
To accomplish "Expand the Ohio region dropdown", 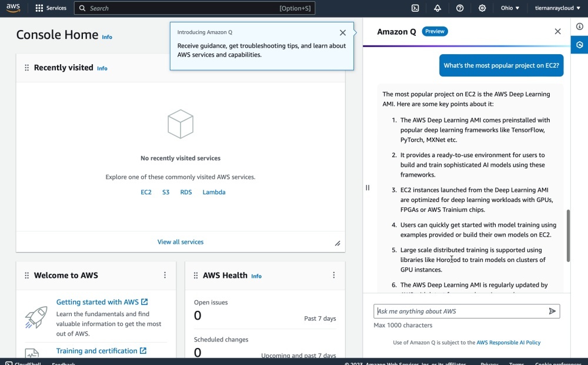I will tap(510, 8).
